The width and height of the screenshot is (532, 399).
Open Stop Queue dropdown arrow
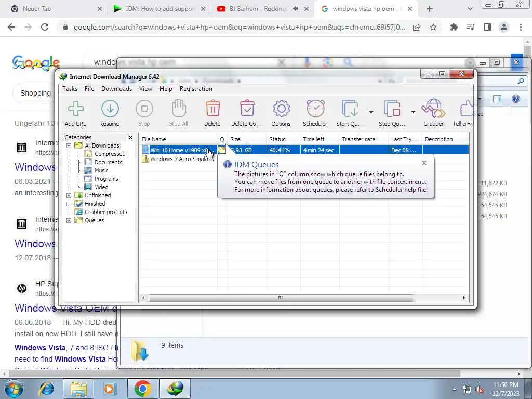click(413, 112)
